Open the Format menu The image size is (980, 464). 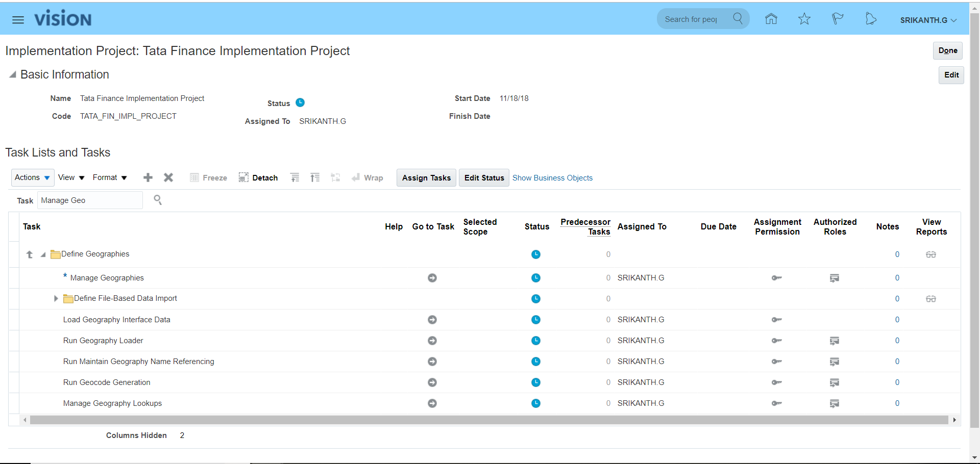(x=109, y=177)
